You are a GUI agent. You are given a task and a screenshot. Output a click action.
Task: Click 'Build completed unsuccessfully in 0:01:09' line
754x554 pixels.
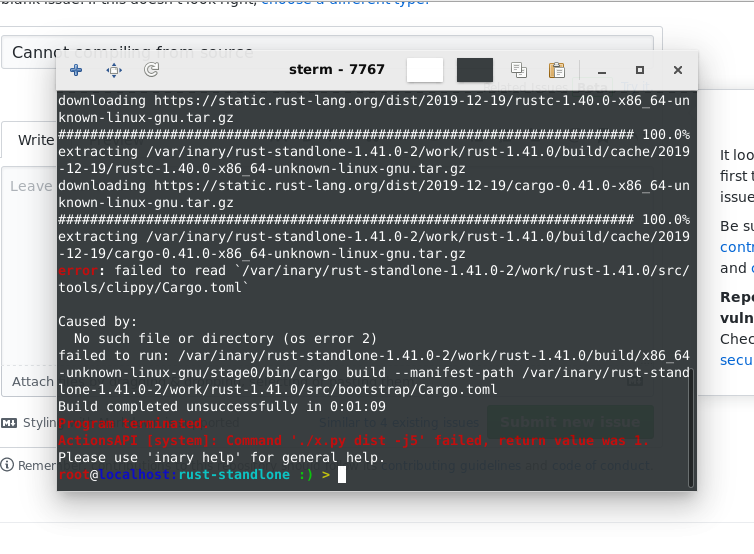point(222,406)
